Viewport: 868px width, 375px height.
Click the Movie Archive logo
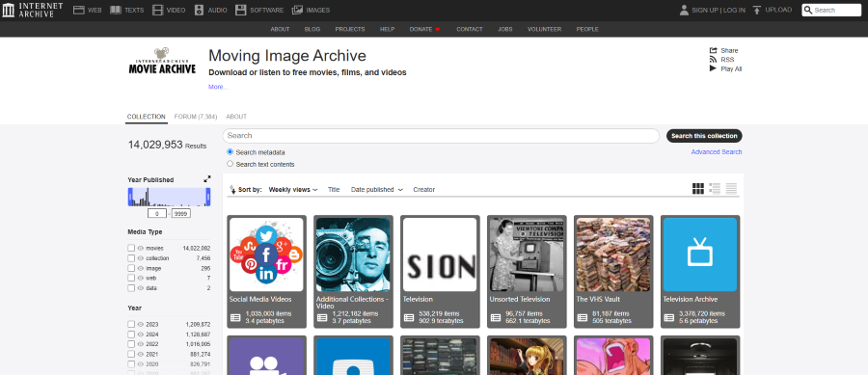pos(162,61)
